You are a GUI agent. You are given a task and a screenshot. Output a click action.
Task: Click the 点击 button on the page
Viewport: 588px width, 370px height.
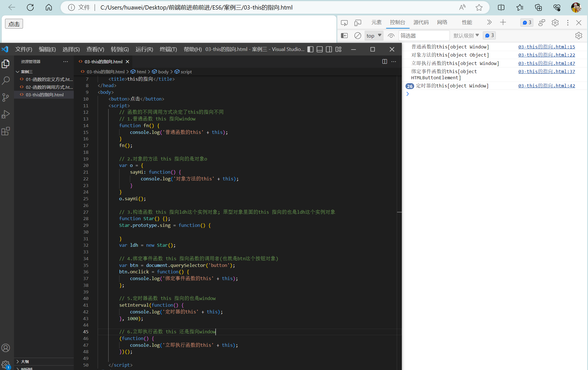pyautogui.click(x=14, y=24)
